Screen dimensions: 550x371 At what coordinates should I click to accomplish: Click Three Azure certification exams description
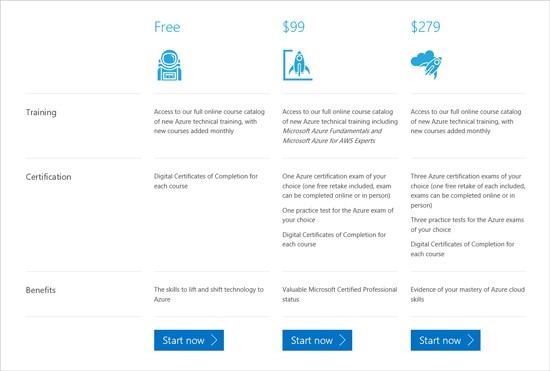(468, 191)
